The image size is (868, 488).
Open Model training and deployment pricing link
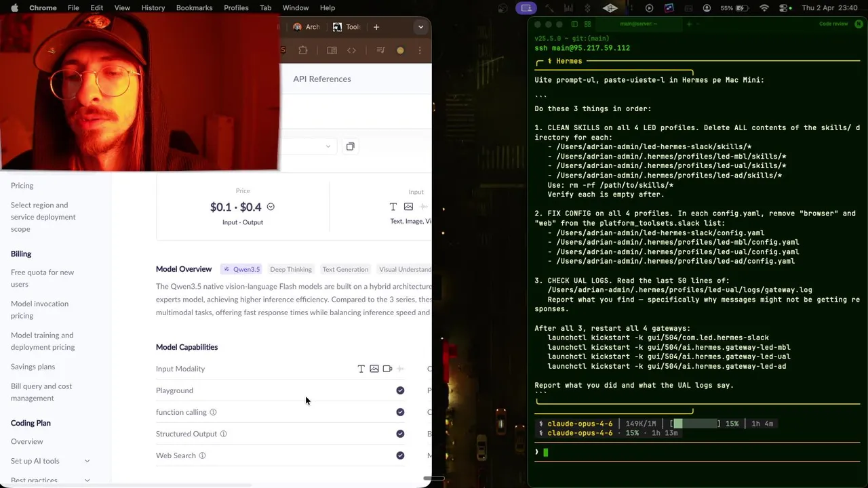[43, 341]
